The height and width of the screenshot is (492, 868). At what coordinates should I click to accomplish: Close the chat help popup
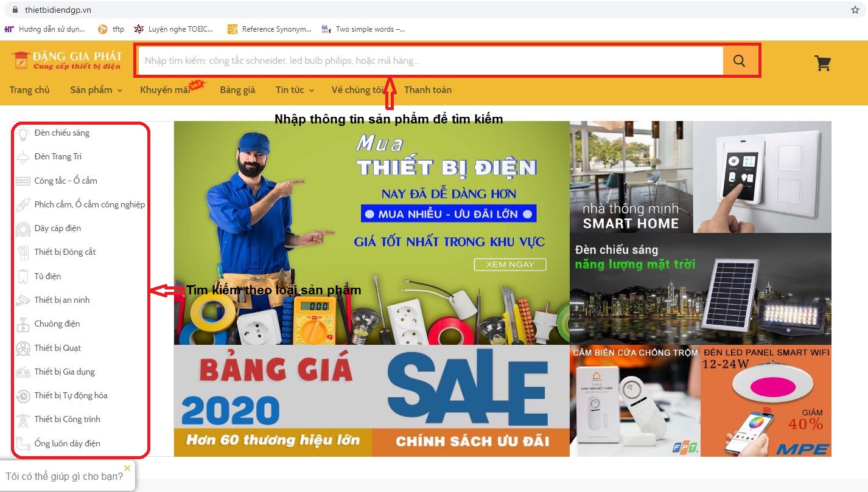127,468
